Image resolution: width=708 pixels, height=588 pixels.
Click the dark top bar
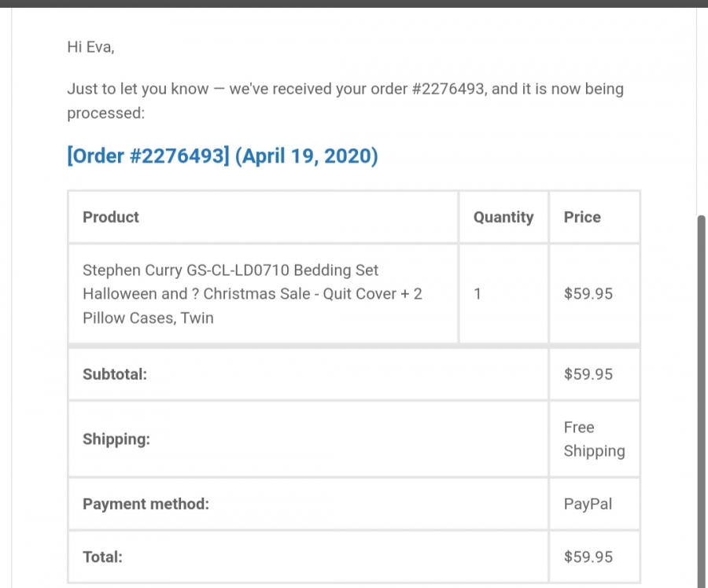pyautogui.click(x=354, y=4)
